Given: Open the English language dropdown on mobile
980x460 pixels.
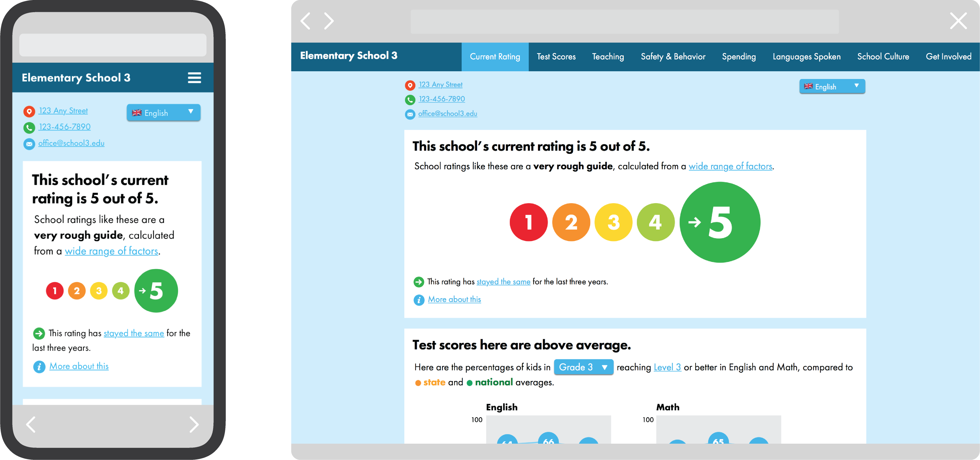Looking at the screenshot, I should coord(163,113).
